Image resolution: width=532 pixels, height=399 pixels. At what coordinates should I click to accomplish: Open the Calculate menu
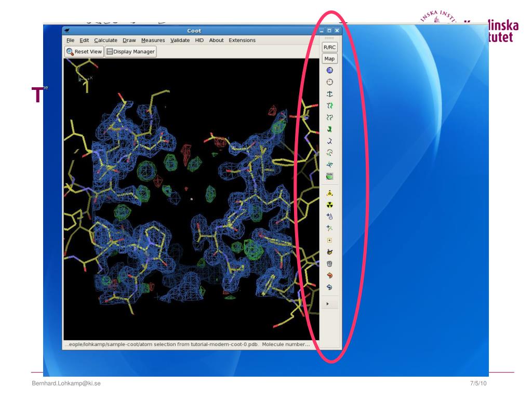pos(105,40)
